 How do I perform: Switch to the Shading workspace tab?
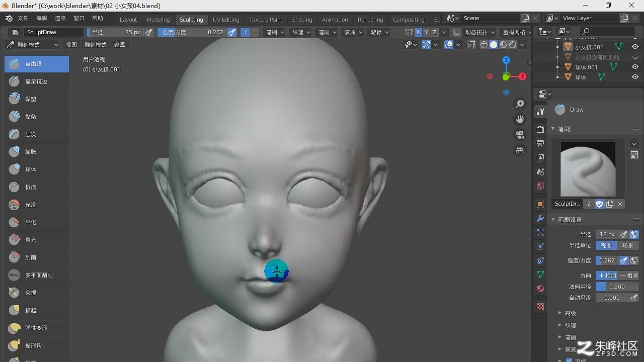pyautogui.click(x=302, y=20)
